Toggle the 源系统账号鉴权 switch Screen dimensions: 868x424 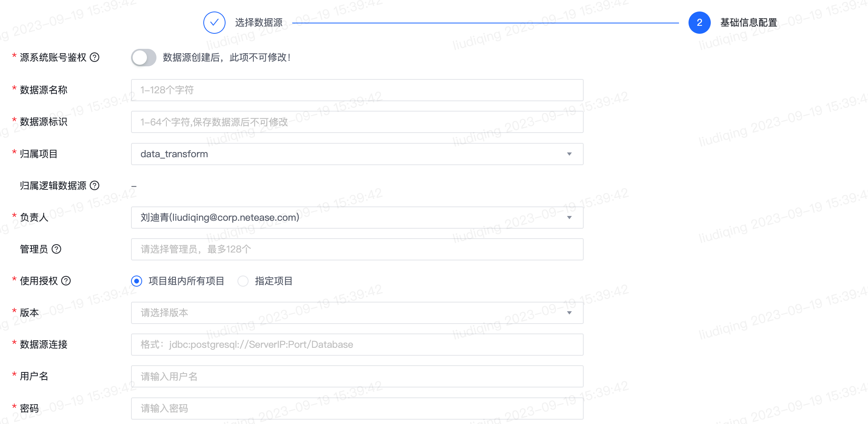point(144,58)
